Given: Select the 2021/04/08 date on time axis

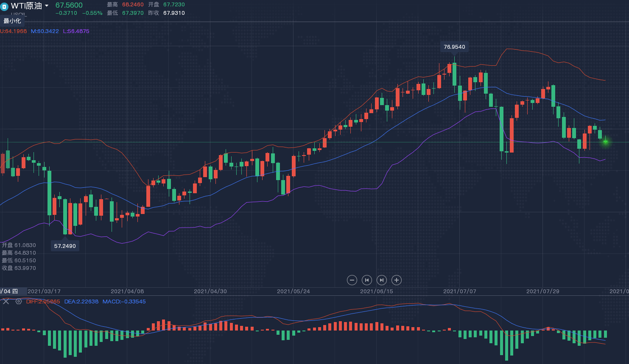Looking at the screenshot, I should [127, 292].
